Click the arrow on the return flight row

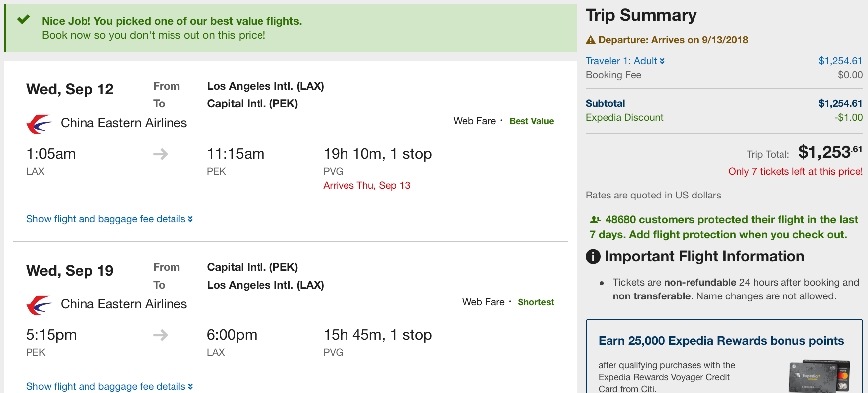pos(160,335)
